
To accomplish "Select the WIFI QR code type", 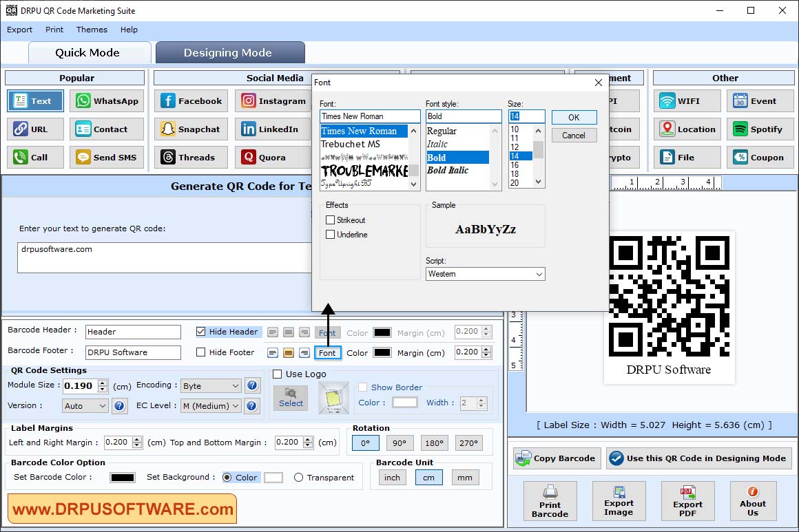I will click(687, 100).
